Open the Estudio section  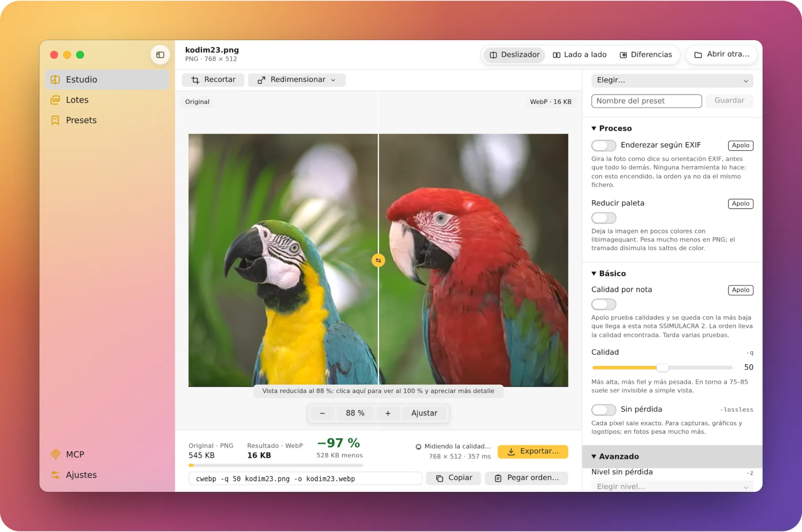pos(107,80)
